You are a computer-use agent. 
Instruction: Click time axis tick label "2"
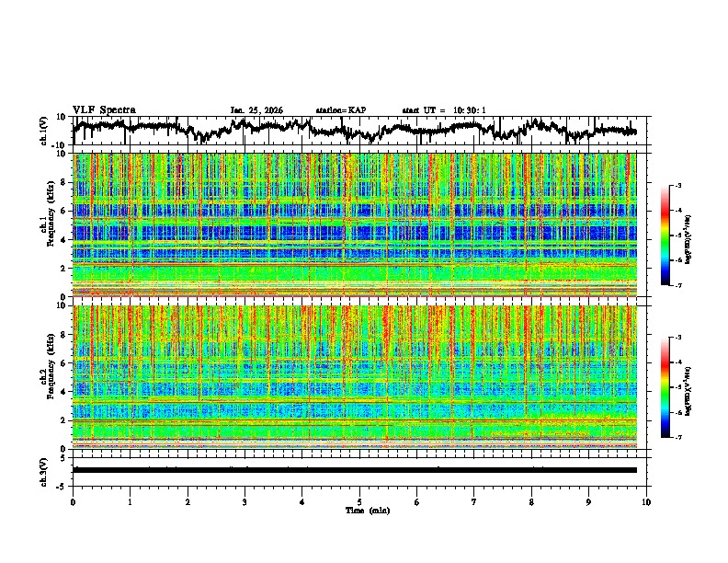tap(188, 502)
